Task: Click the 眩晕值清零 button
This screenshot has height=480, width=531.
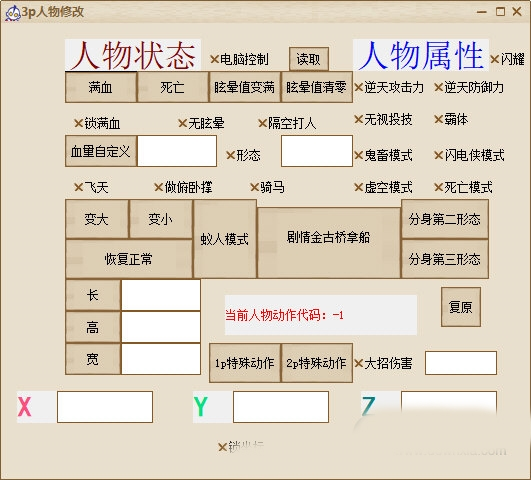Action: (317, 87)
